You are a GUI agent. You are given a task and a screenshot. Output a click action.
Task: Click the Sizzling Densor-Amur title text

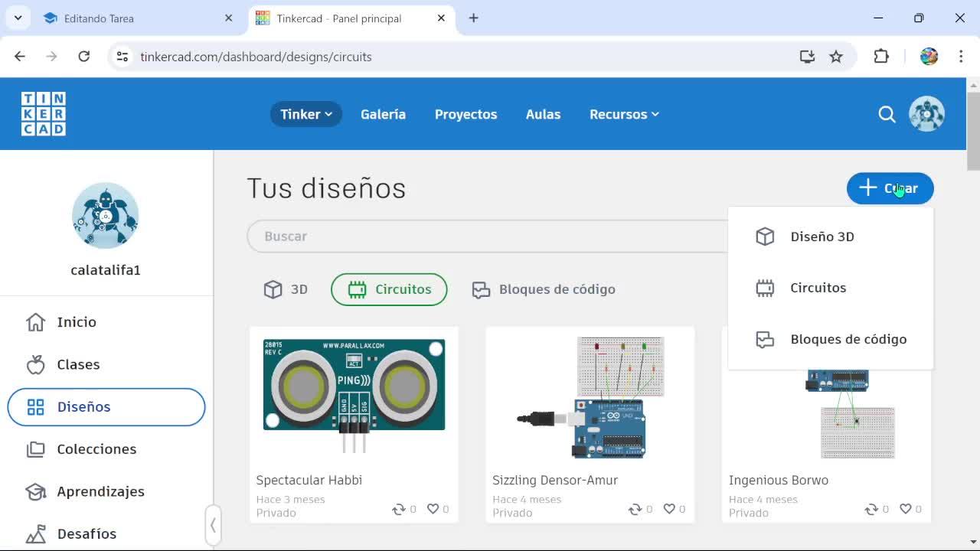[555, 481]
